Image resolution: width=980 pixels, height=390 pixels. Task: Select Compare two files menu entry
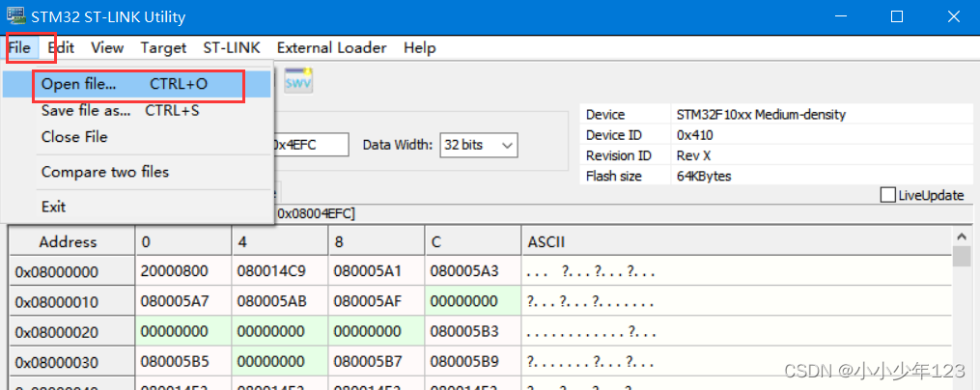point(136,172)
